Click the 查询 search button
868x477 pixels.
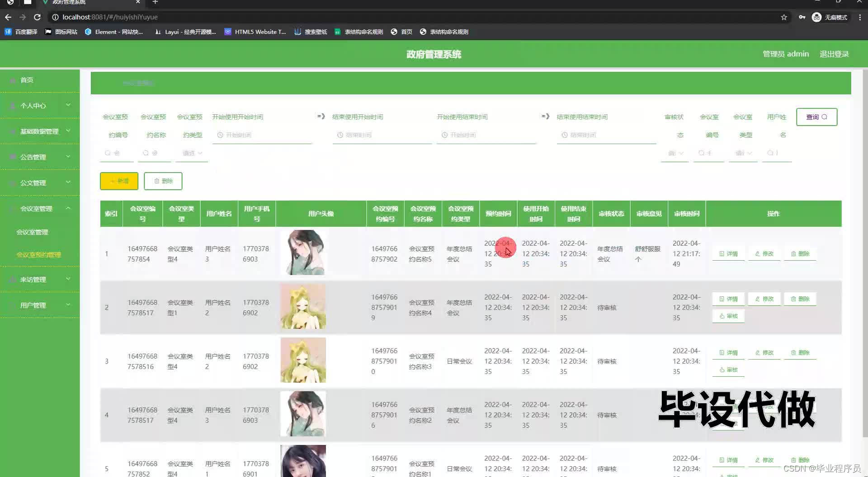[816, 117]
